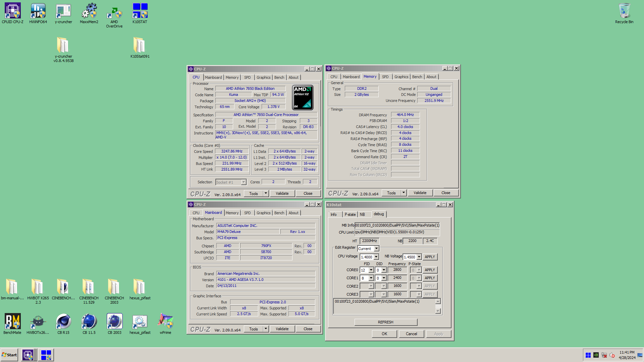Viewport: 644px width, 362px height.
Task: Switch to NB tab in K10stat
Action: tap(362, 215)
